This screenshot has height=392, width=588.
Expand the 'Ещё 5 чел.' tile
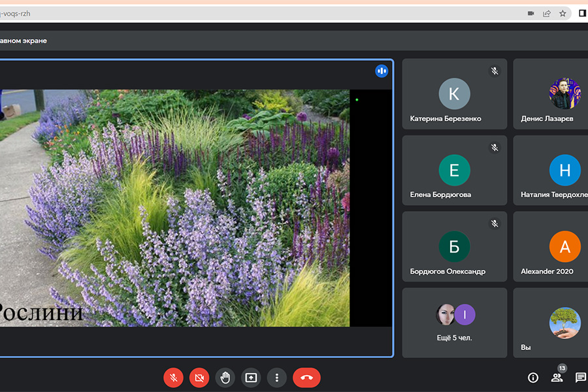(454, 323)
